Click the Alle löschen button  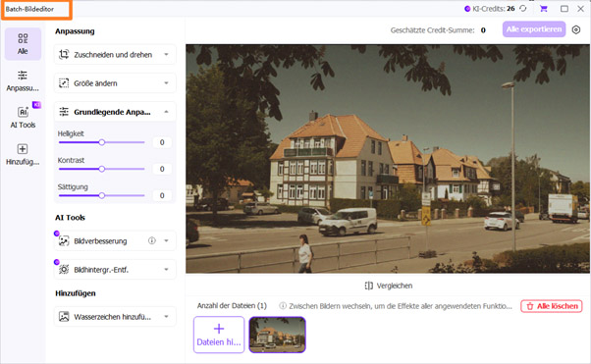[x=552, y=306]
